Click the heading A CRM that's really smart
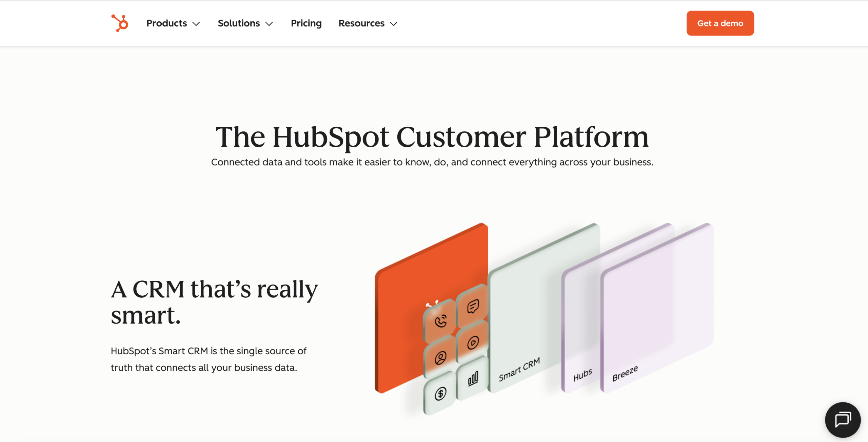This screenshot has height=442, width=868. [x=214, y=301]
